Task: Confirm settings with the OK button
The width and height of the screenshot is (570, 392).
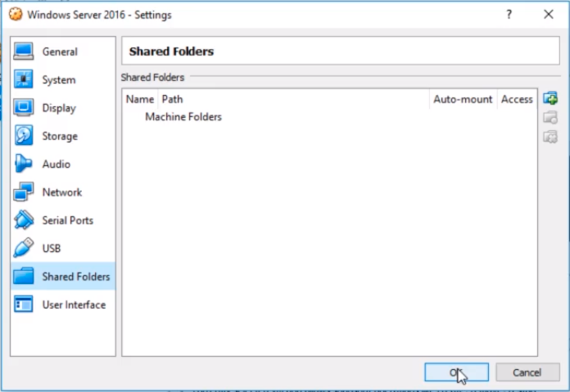Action: point(456,372)
